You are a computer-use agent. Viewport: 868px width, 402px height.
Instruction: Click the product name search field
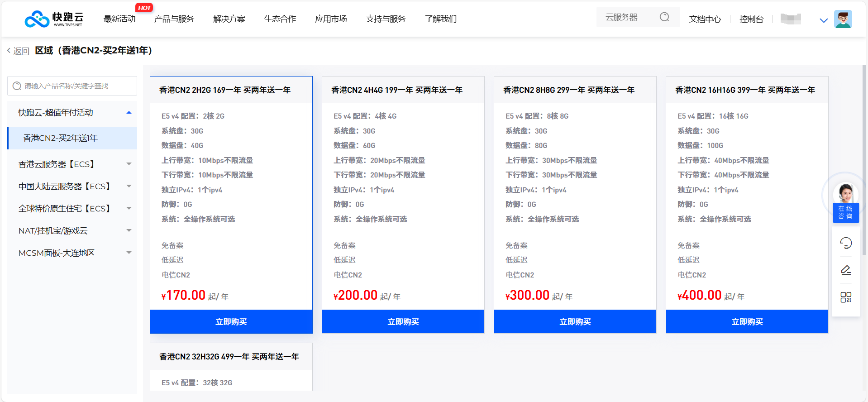tap(72, 86)
